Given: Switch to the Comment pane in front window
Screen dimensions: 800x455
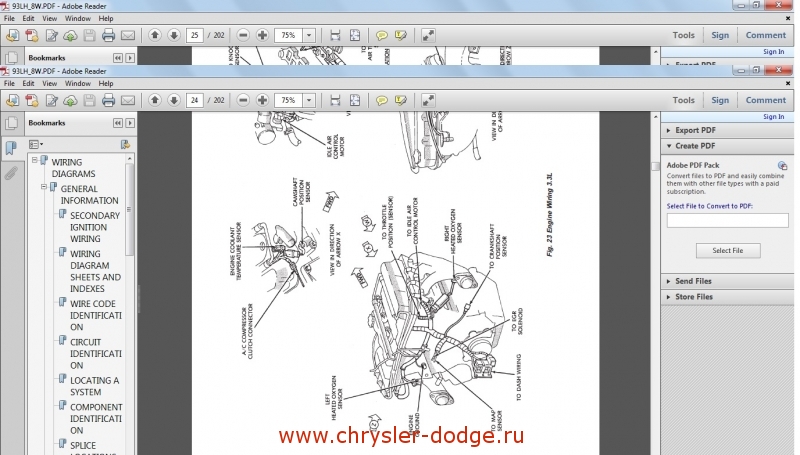Looking at the screenshot, I should click(x=765, y=100).
